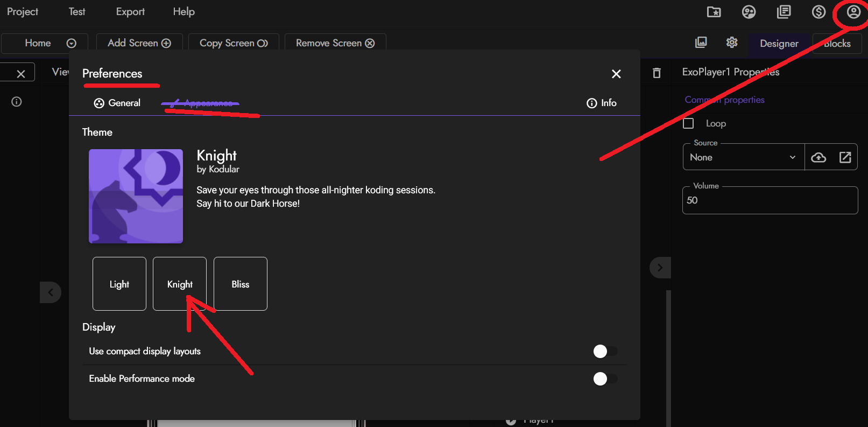Open the account profile icon

tap(853, 12)
